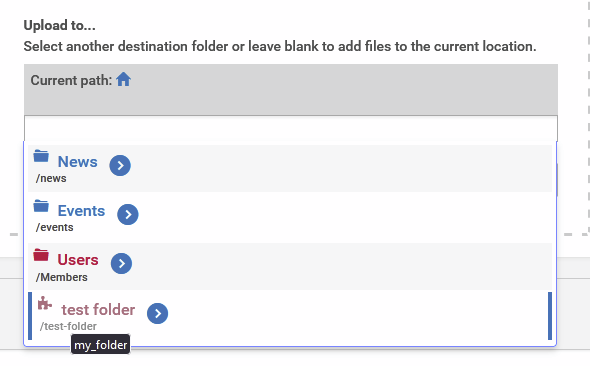Choose Events as destination folder
590x366 pixels.
coord(81,211)
